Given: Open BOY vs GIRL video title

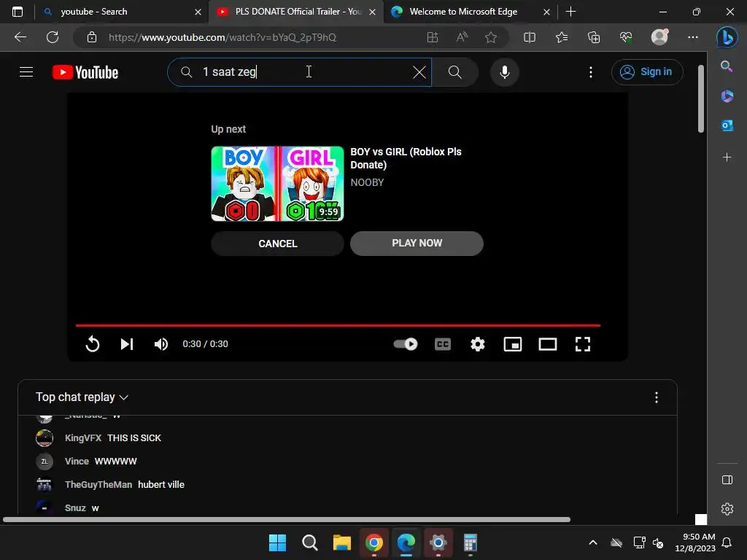Looking at the screenshot, I should pos(406,158).
